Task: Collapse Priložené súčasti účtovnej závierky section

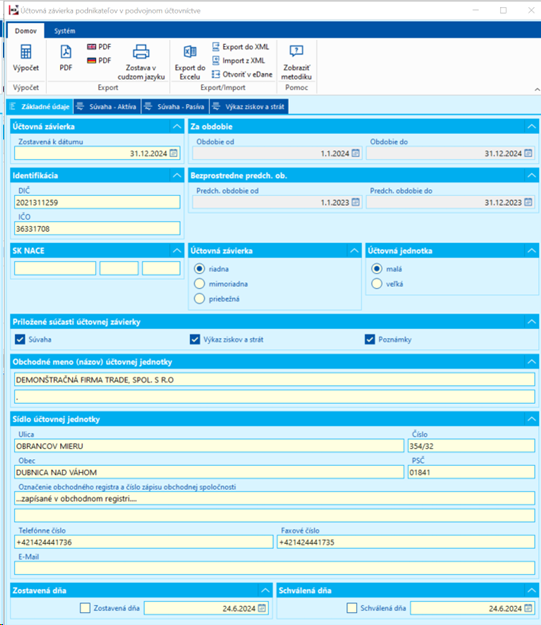Action: 531,322
